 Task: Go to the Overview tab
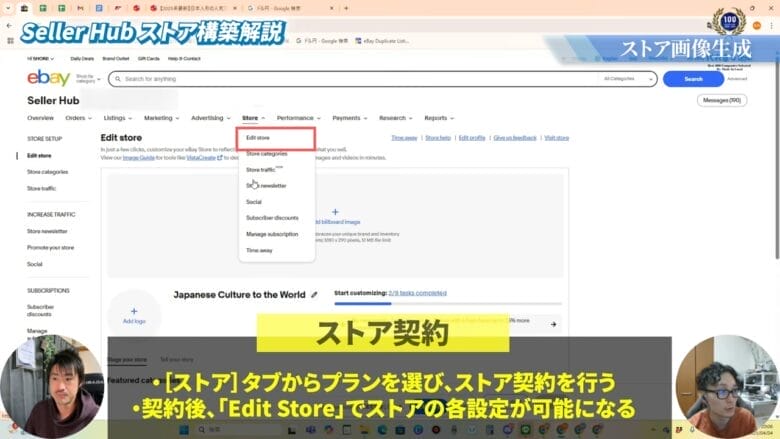tap(40, 118)
